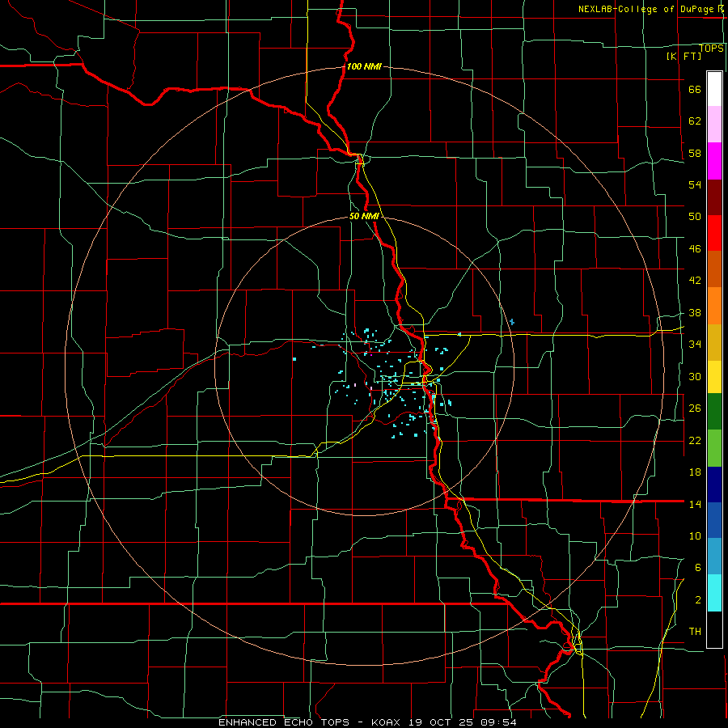This screenshot has width=728, height=728.
Task: Click the "TOPS" legend title
Action: coord(711,49)
